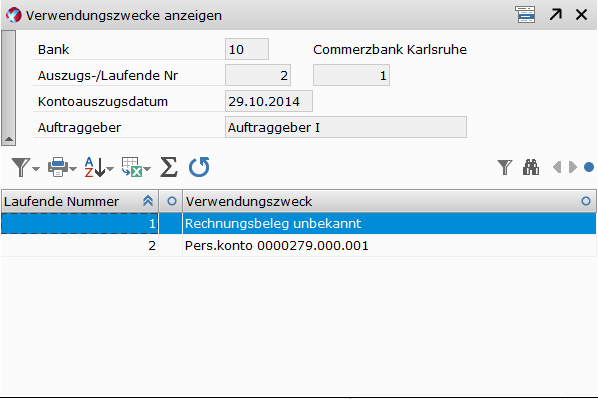Click the double chevron sort indicator
The height and width of the screenshot is (399, 598).
(x=148, y=201)
